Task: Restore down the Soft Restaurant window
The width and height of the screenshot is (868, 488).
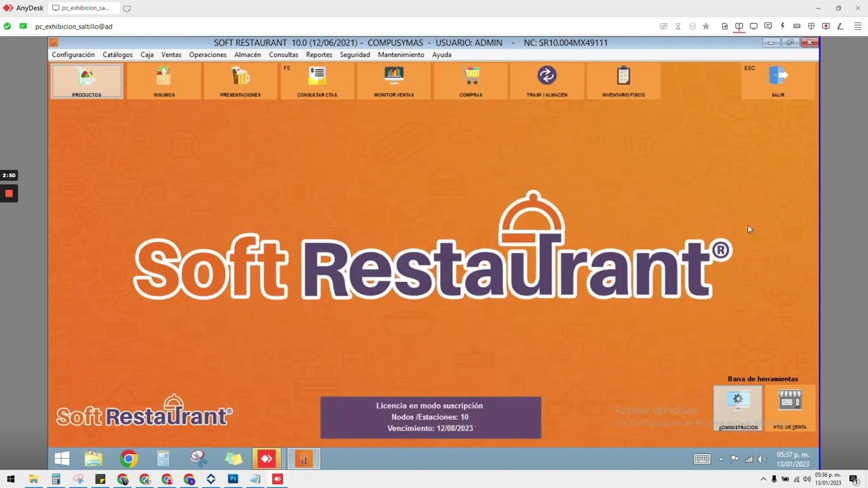Action: 790,43
